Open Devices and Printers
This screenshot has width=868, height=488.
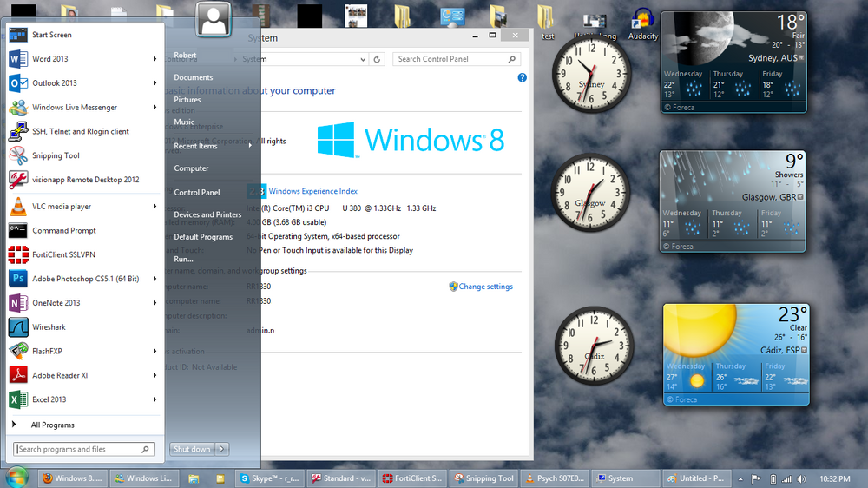(x=207, y=214)
